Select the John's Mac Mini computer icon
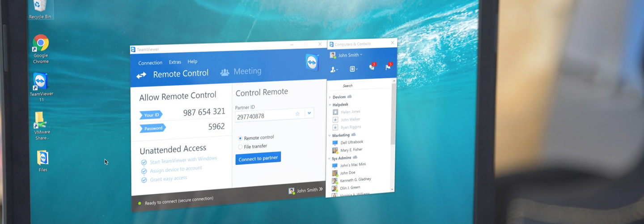Image resolution: width=644 pixels, height=224 pixels. [335, 166]
